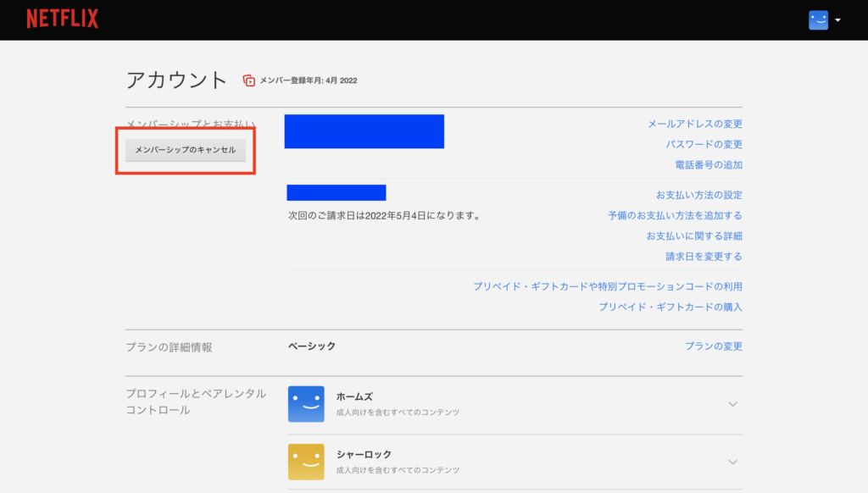Expand the ホームズ profile row chevron

pos(733,404)
